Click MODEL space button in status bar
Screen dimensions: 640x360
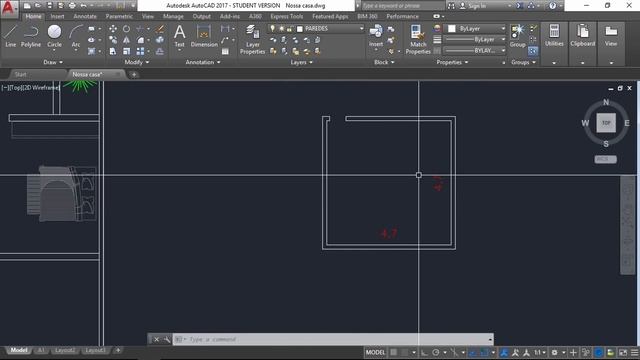point(375,352)
